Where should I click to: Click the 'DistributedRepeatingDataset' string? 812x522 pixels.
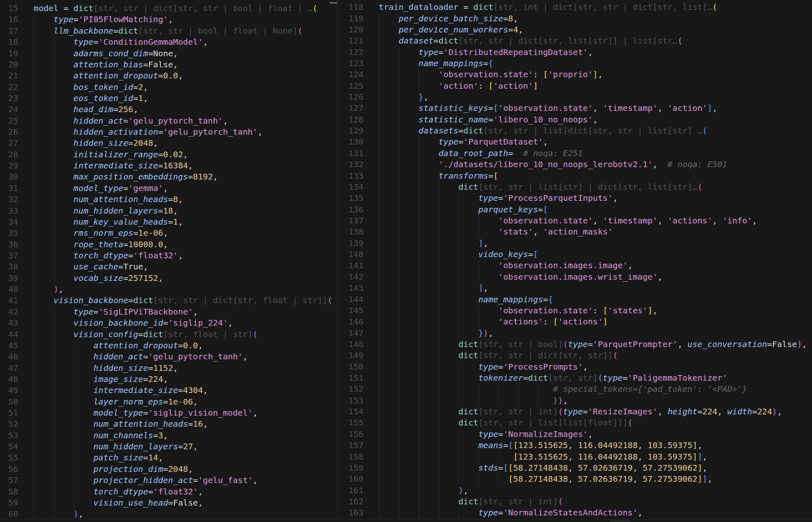[x=515, y=52]
